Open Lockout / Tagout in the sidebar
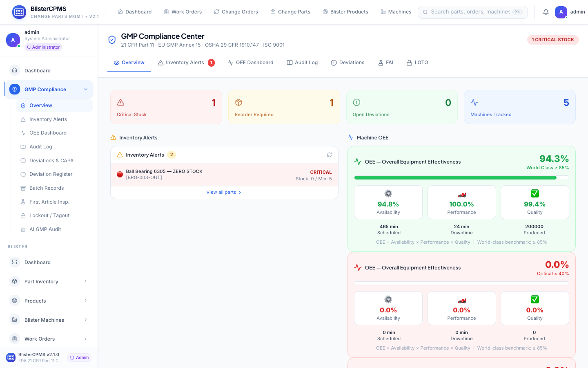 (54, 215)
